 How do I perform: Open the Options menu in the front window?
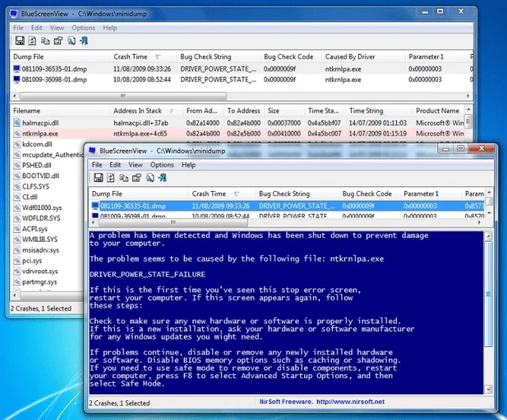[x=162, y=165]
